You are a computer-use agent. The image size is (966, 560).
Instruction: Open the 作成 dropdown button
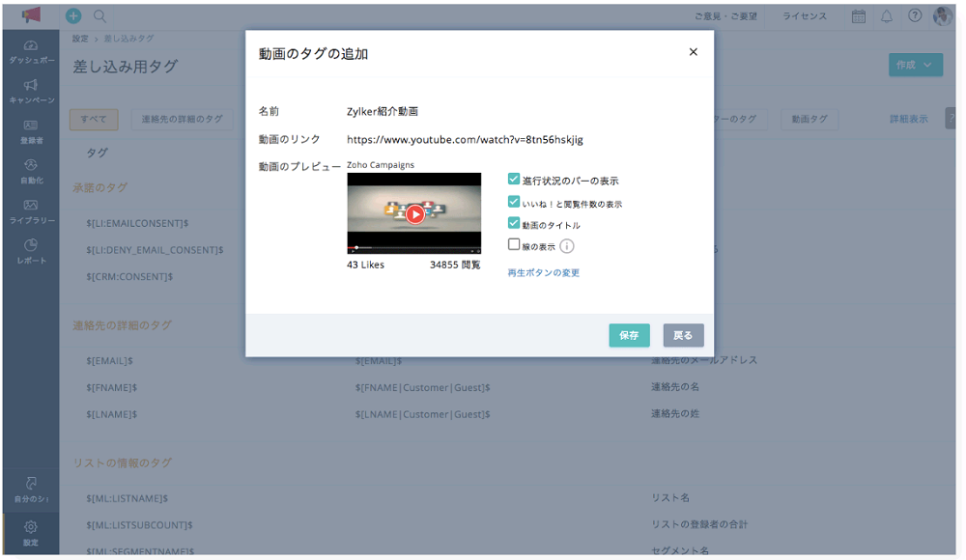click(x=916, y=65)
